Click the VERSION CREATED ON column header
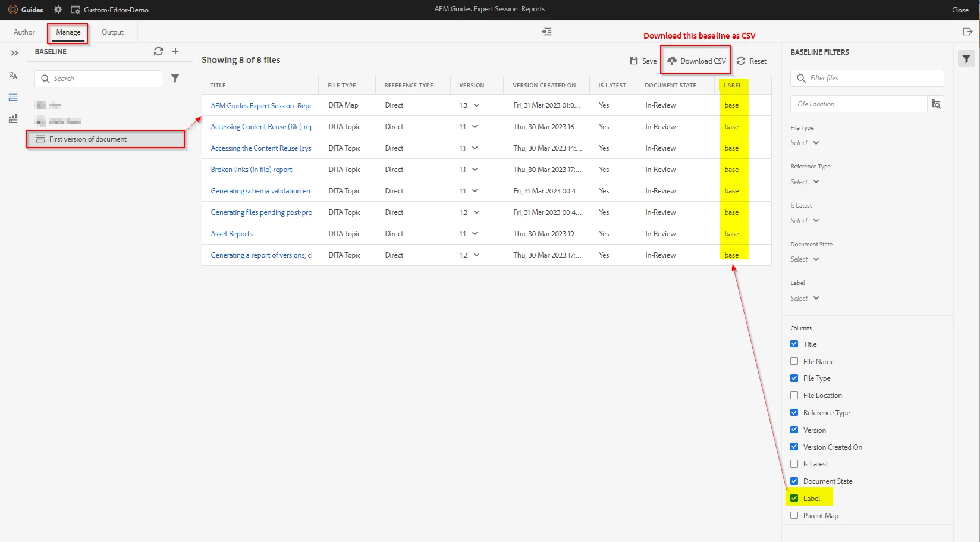 (x=544, y=85)
